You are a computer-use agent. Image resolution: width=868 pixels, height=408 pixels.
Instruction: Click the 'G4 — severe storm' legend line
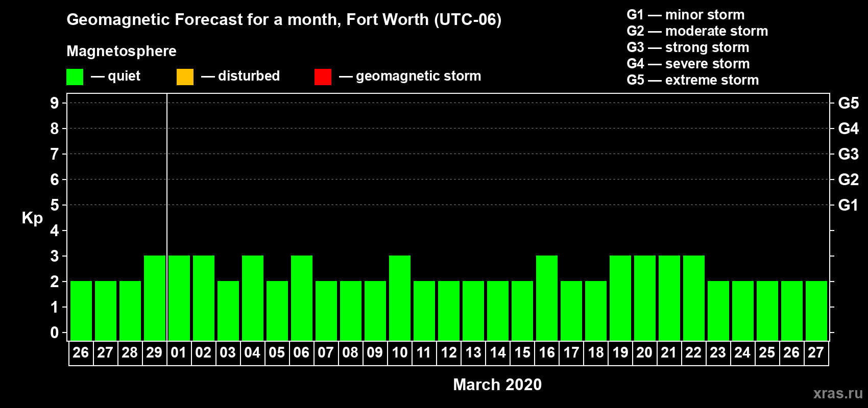(688, 64)
